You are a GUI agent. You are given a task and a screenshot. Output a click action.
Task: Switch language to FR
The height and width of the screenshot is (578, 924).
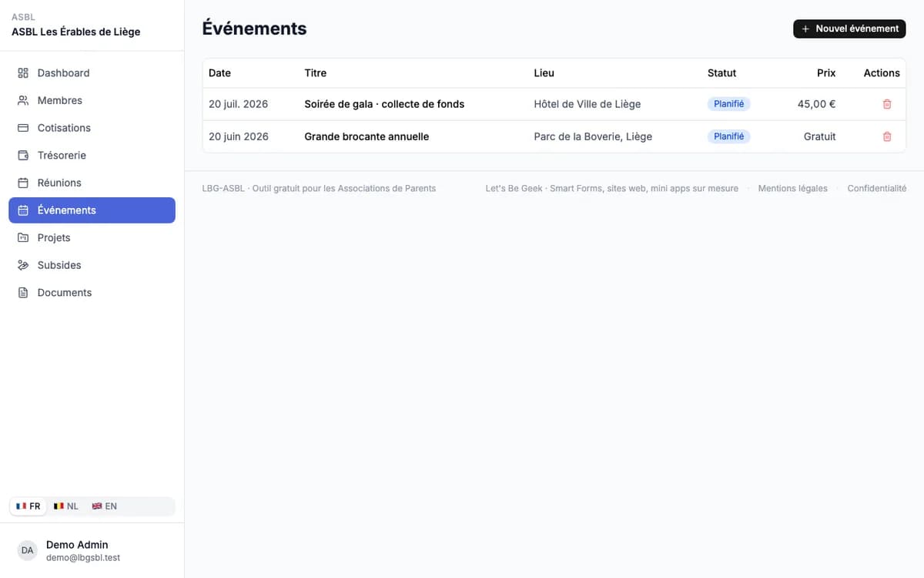[x=28, y=506]
